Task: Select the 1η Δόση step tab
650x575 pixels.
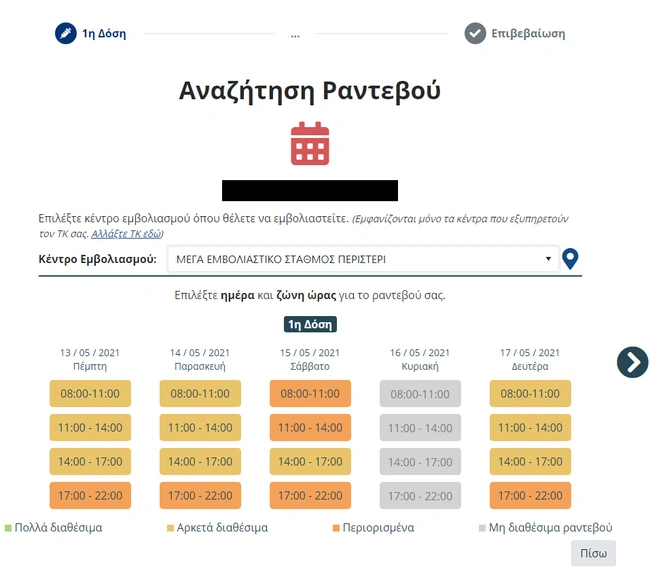Action: click(104, 33)
